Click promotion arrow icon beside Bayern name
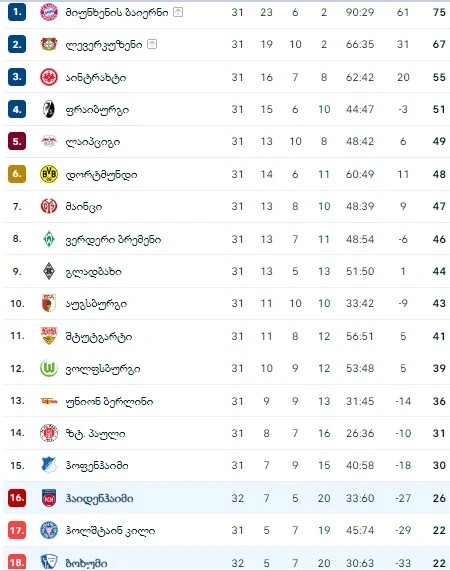This screenshot has height=571, width=450. 178,12
